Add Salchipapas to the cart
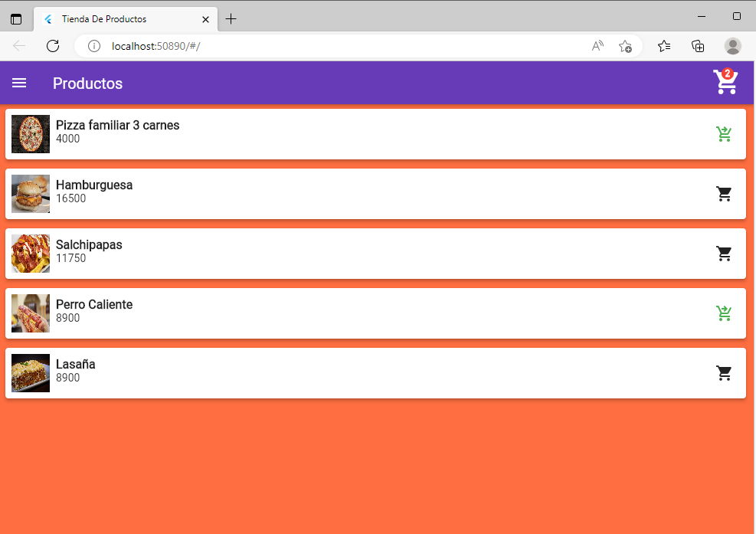Image resolution: width=756 pixels, height=534 pixels. click(x=724, y=254)
